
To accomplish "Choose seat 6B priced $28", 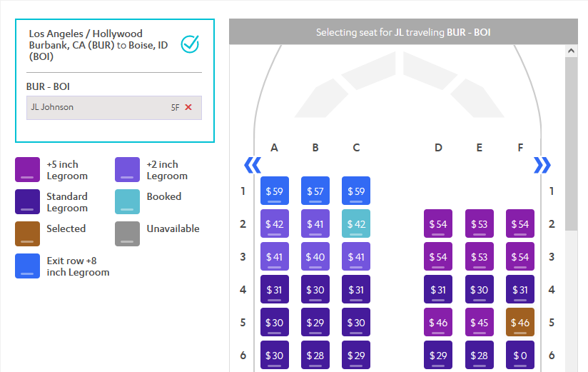I will [x=315, y=355].
